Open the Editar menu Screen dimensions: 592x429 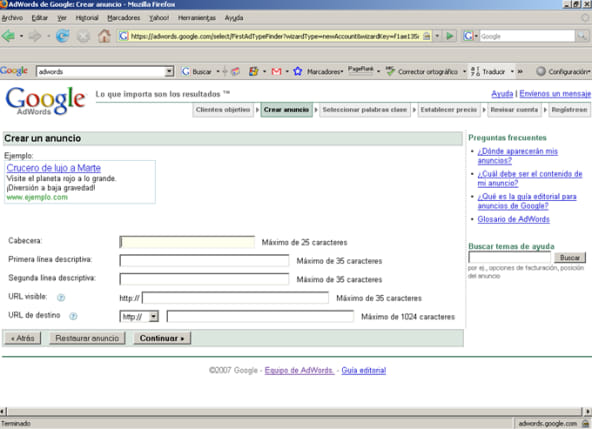40,18
